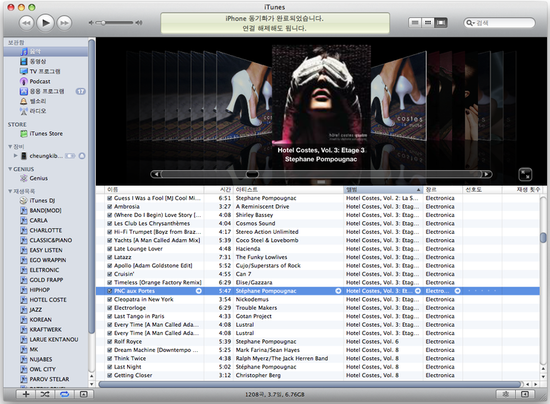Screen dimensions: 550x404
Task: Uncheck the Latazz track checkbox
Action: click(110, 257)
